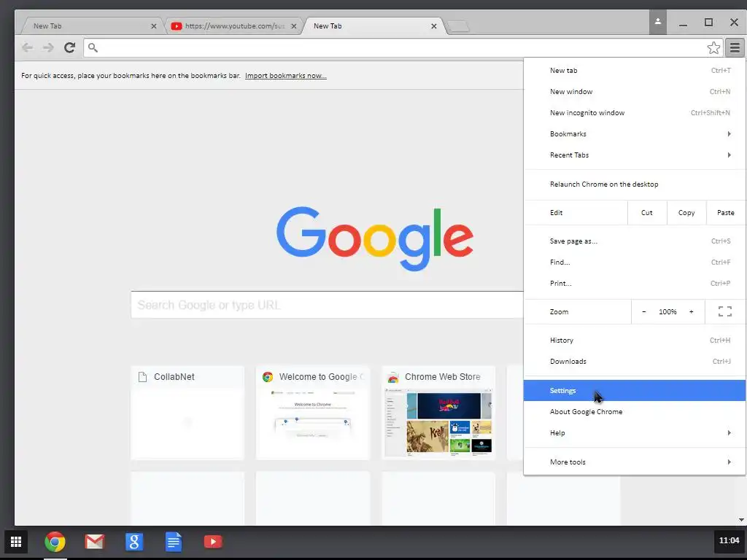
Task: Choose Relaunch Chrome on the desktop
Action: point(635,184)
